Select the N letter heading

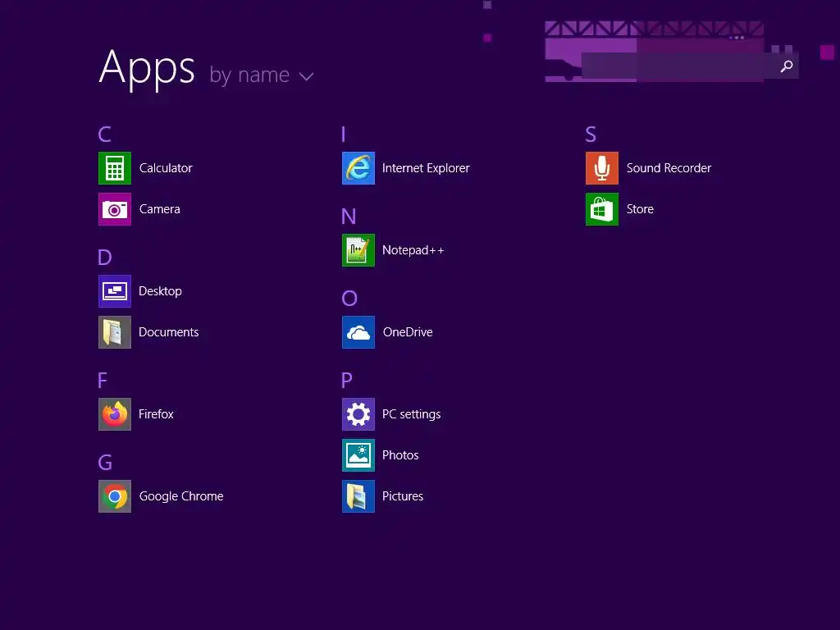pos(349,217)
